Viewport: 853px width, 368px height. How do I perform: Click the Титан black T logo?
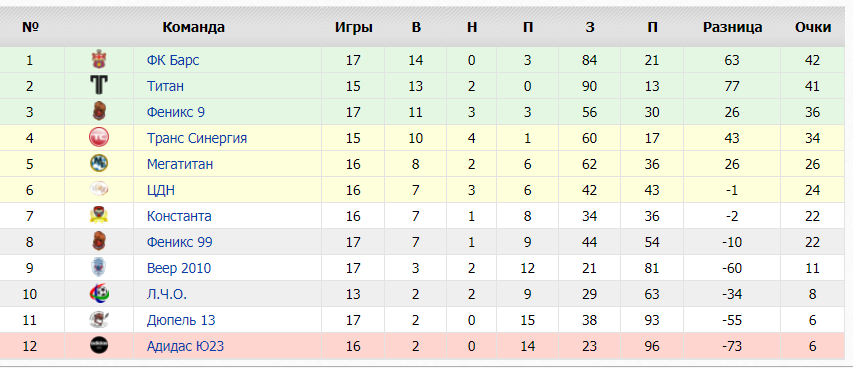tap(98, 85)
